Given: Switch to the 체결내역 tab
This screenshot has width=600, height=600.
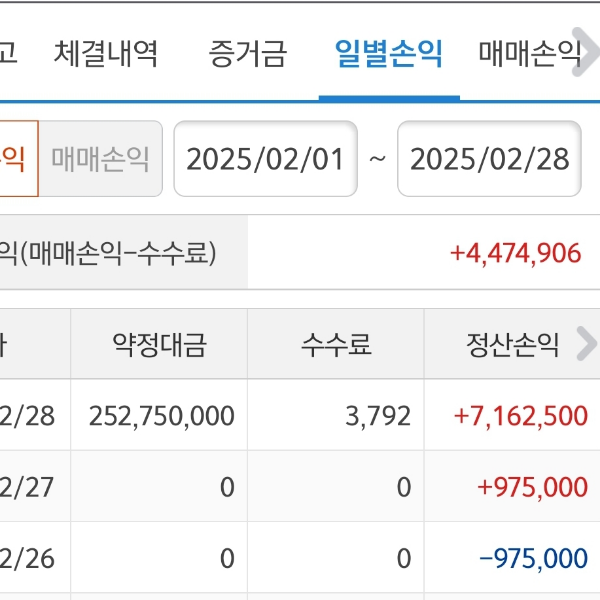Looking at the screenshot, I should (106, 53).
